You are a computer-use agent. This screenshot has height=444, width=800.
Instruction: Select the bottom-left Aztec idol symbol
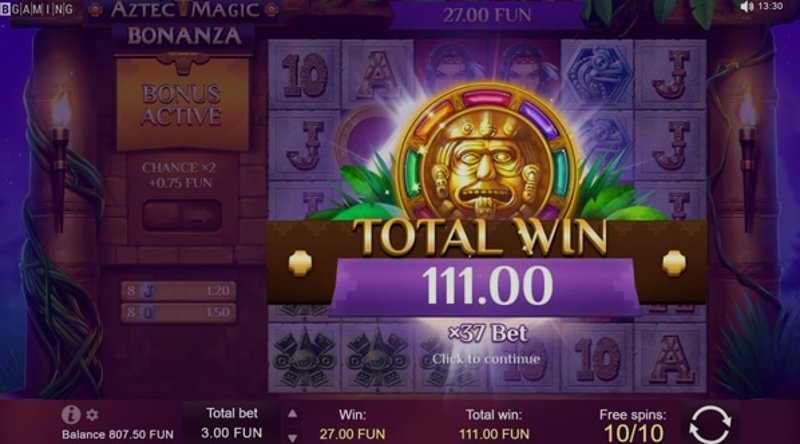(305, 358)
